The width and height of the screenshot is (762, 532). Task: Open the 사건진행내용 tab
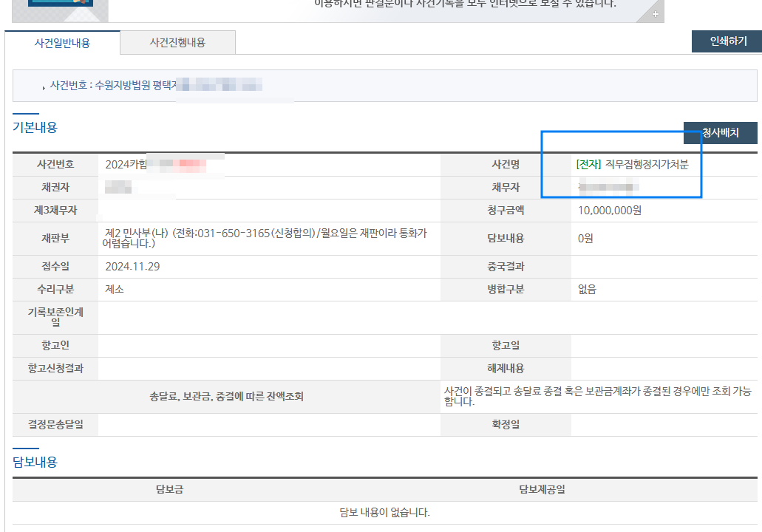[x=177, y=43]
